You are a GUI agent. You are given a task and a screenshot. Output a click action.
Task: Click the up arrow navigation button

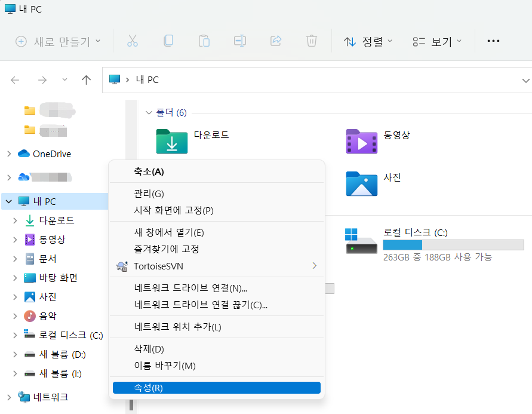tap(86, 80)
